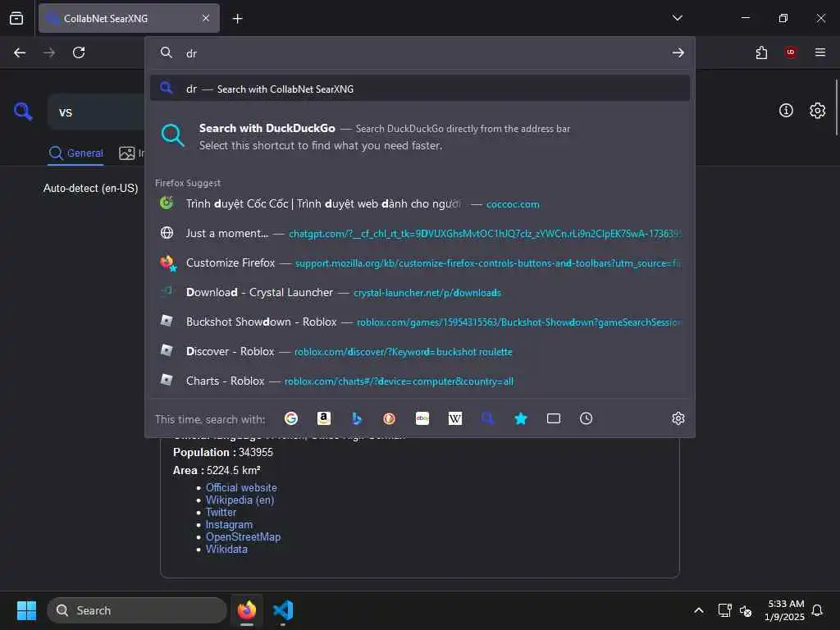Search this time with CollabNet SearXNG icon
Screen dimensions: 840x630
487,418
